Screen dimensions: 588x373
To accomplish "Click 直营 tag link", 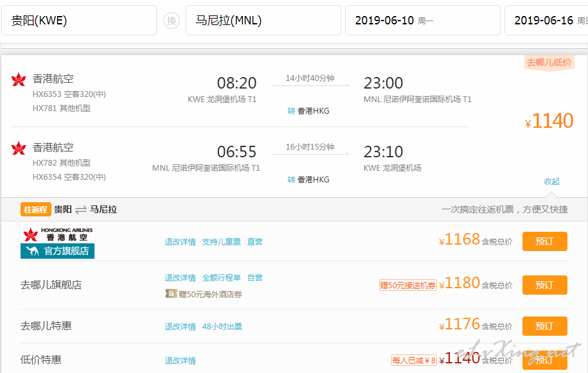I will pos(254,242).
